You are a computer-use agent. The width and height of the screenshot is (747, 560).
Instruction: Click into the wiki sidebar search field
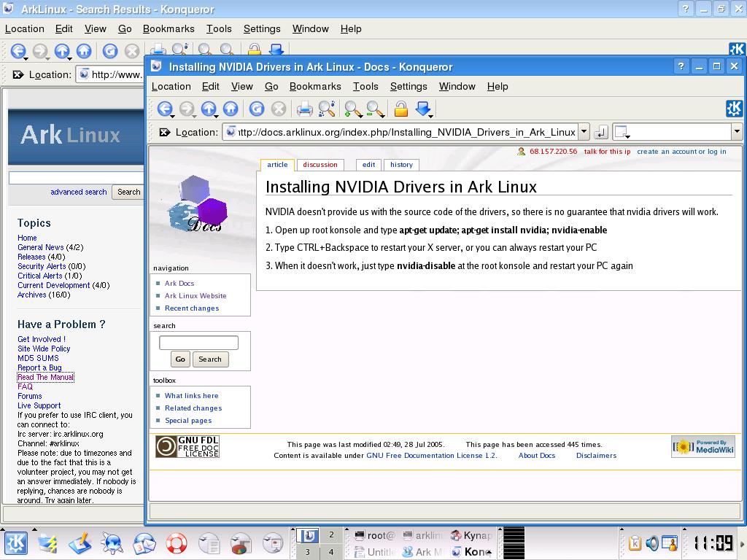pos(198,343)
